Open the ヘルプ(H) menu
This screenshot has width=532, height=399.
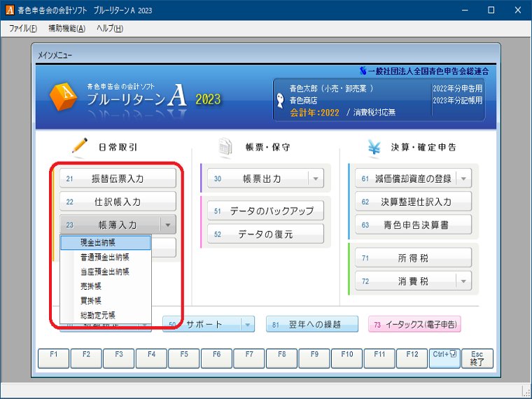click(x=110, y=29)
